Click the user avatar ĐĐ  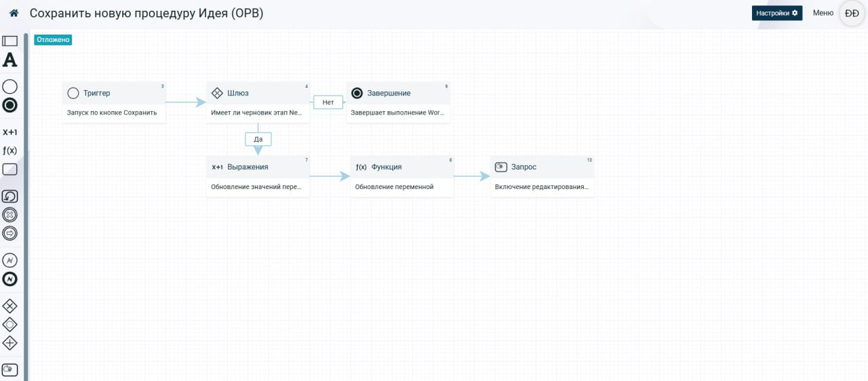(x=852, y=14)
